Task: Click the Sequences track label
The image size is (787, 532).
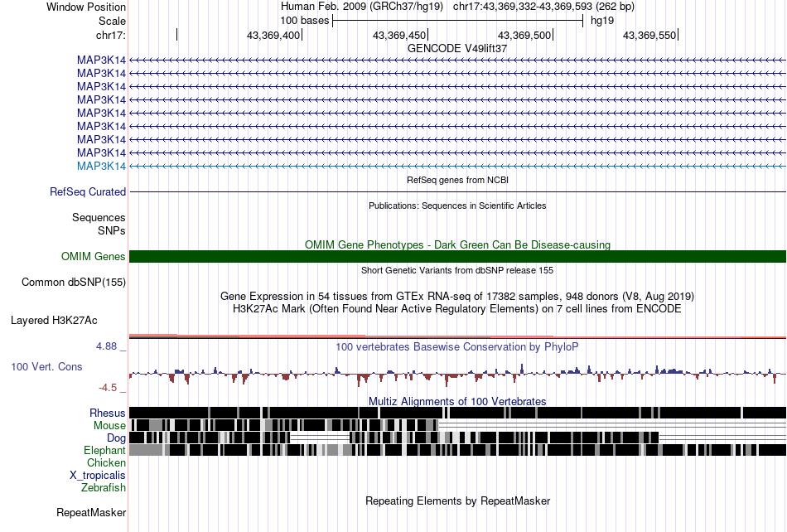Action: pos(99,217)
